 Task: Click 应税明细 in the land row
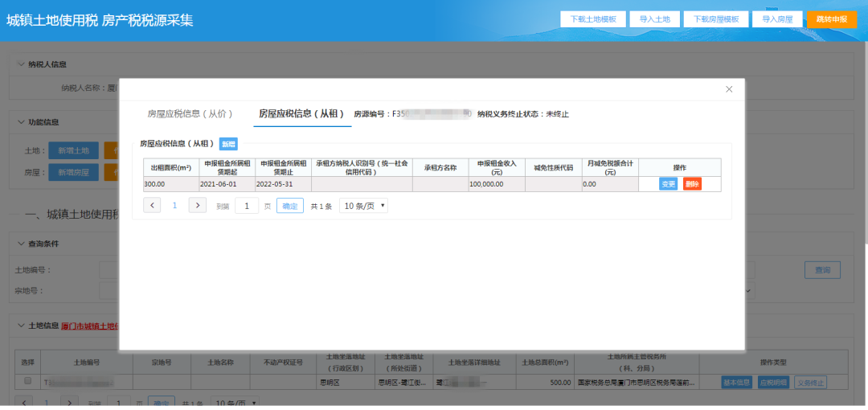pos(773,383)
